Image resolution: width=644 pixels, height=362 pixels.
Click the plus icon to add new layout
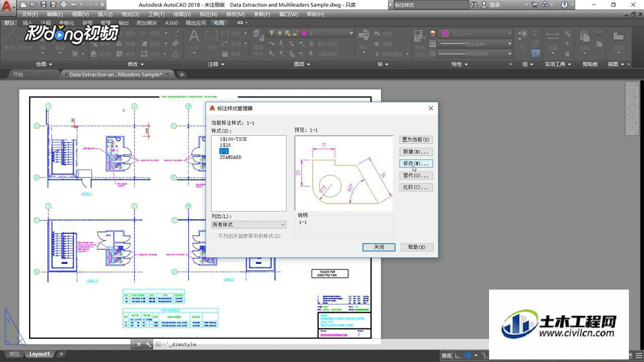(61, 354)
